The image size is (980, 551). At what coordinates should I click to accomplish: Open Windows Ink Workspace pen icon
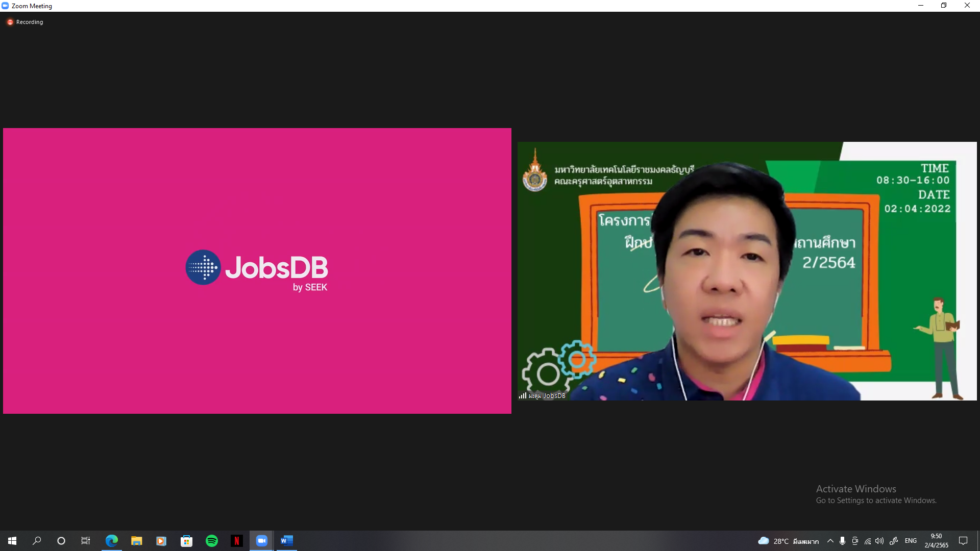[894, 541]
